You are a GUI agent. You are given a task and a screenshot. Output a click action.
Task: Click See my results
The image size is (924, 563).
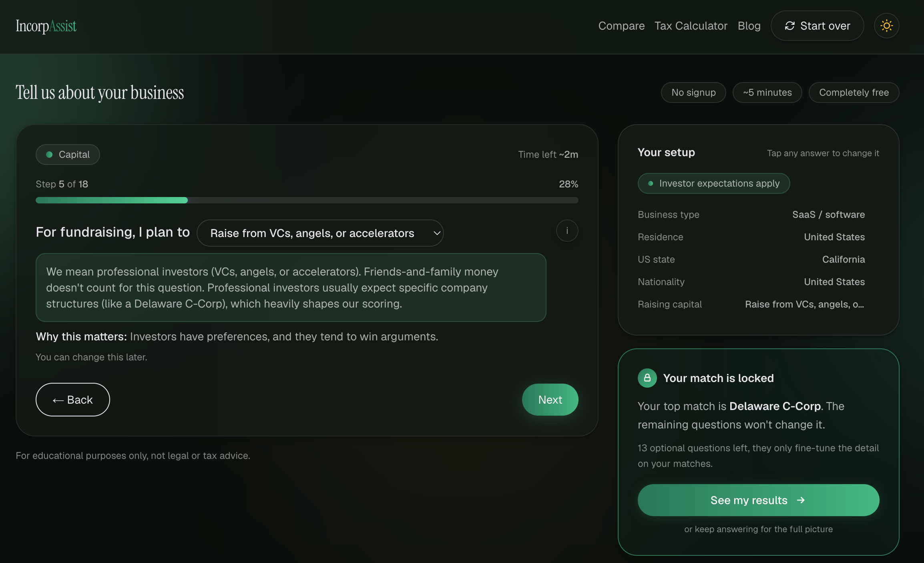[758, 500]
